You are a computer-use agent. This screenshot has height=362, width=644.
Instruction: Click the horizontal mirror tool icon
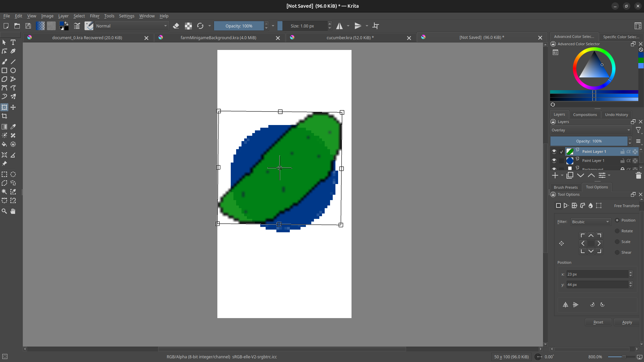coord(339,26)
